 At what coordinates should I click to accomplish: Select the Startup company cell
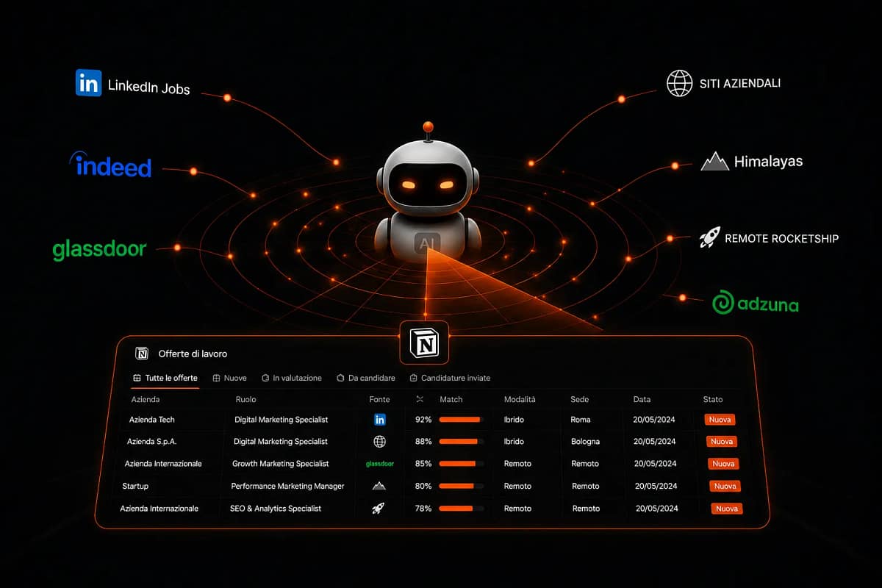135,486
